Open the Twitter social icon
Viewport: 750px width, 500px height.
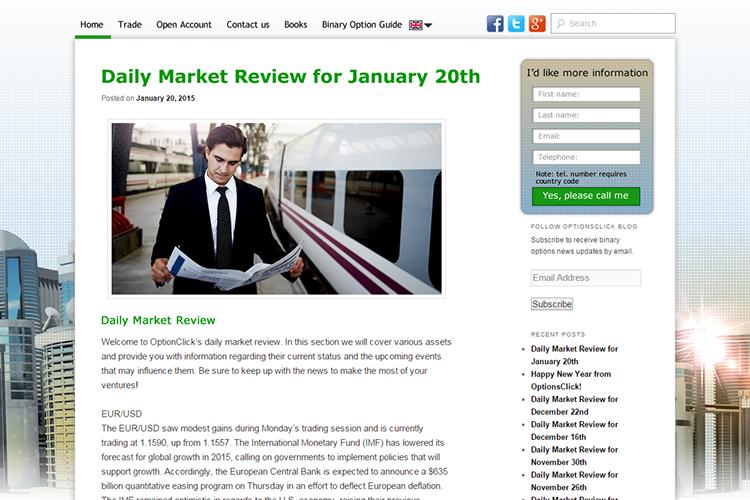pos(516,23)
